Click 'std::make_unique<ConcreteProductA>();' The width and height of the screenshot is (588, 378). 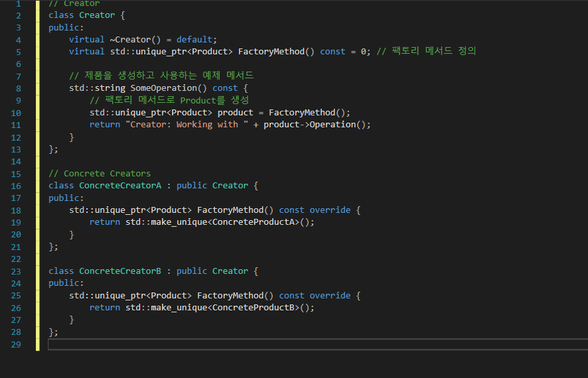pyautogui.click(x=220, y=222)
